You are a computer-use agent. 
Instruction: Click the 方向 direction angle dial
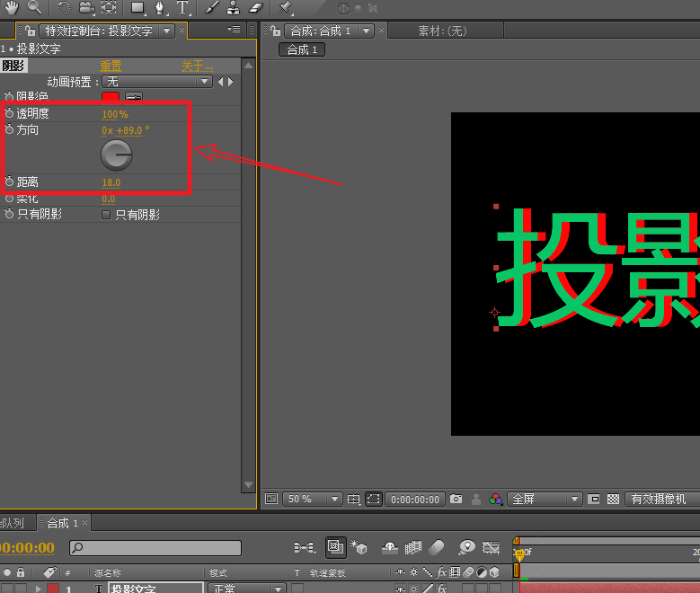116,155
